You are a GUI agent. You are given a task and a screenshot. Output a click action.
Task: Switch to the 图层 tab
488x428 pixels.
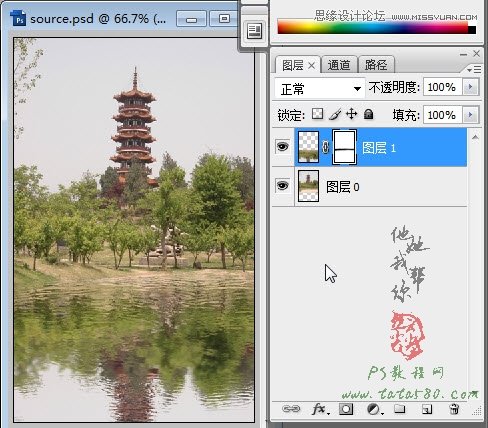pos(292,65)
